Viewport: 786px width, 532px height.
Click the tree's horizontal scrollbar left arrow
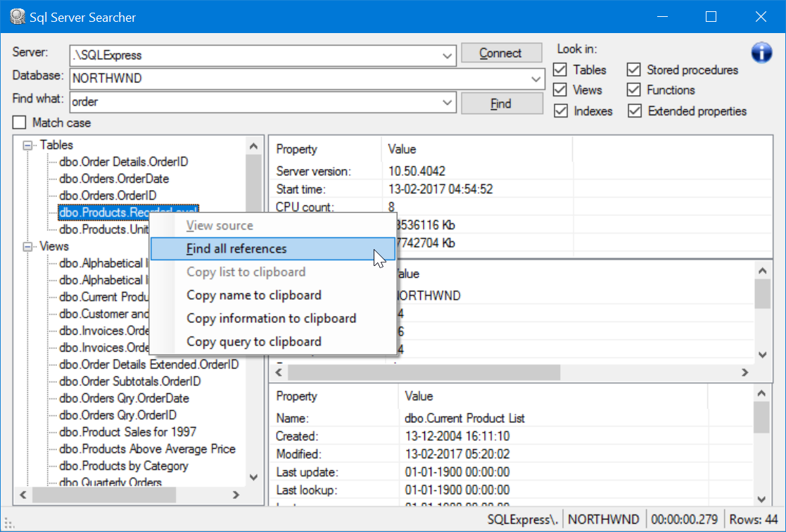click(23, 495)
